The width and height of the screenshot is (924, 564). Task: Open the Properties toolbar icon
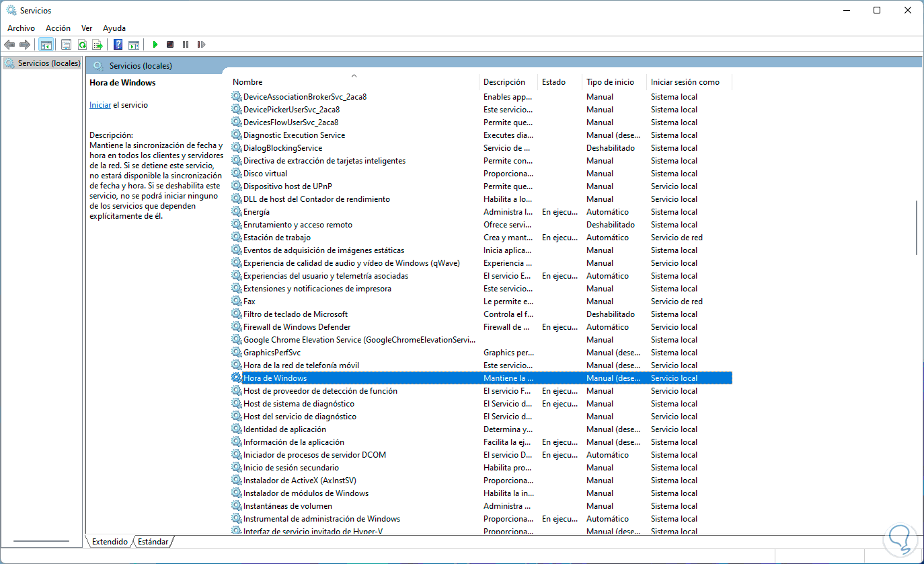(x=66, y=44)
